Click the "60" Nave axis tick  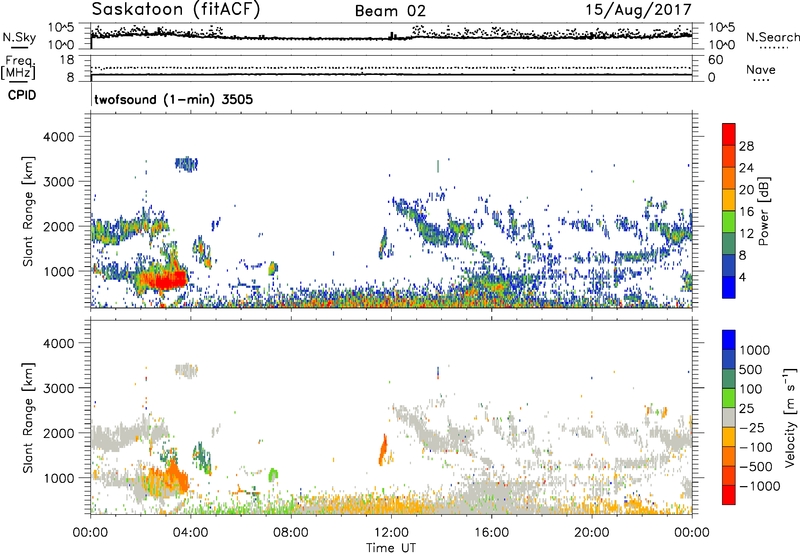pyautogui.click(x=715, y=60)
